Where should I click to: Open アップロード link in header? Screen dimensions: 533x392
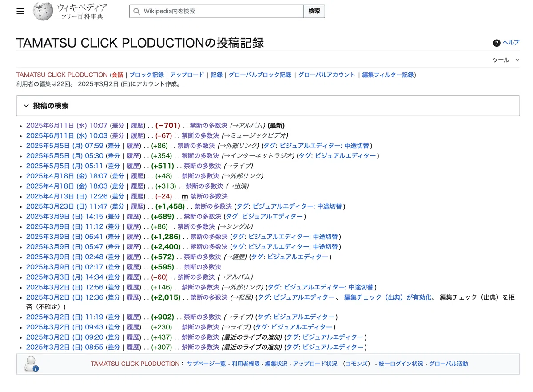point(187,75)
